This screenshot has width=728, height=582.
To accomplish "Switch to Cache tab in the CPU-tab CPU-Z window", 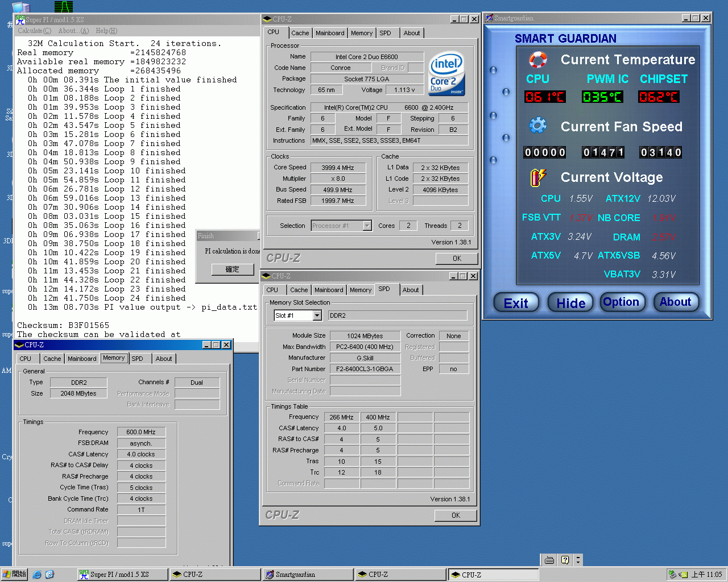I will tap(300, 33).
